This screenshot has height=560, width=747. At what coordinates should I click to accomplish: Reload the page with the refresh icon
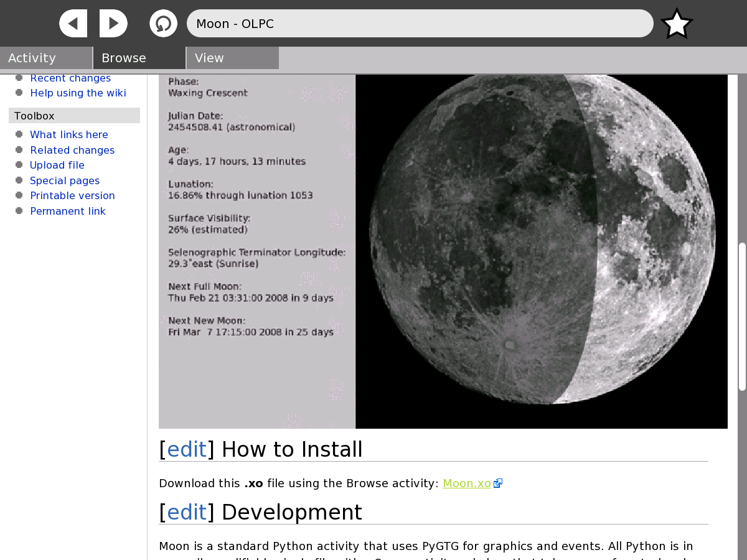[163, 24]
